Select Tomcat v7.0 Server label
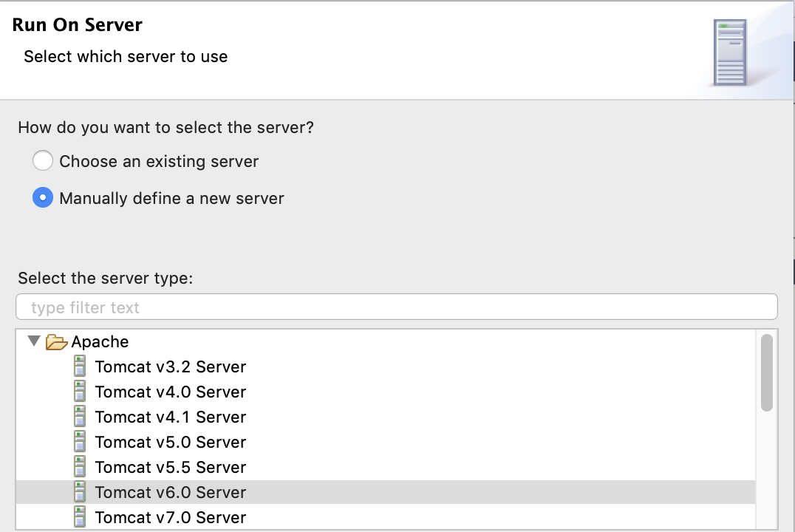Image resolution: width=795 pixels, height=532 pixels. 171,517
